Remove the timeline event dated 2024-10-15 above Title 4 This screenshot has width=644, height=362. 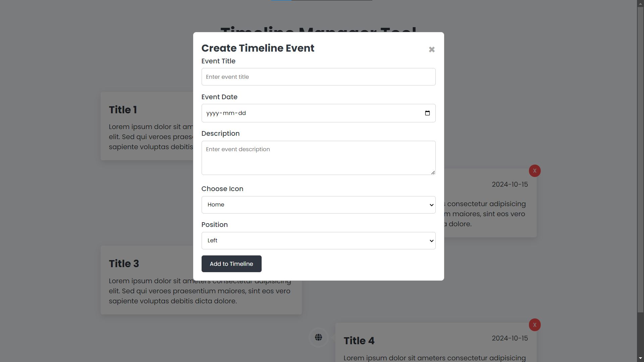[535, 171]
